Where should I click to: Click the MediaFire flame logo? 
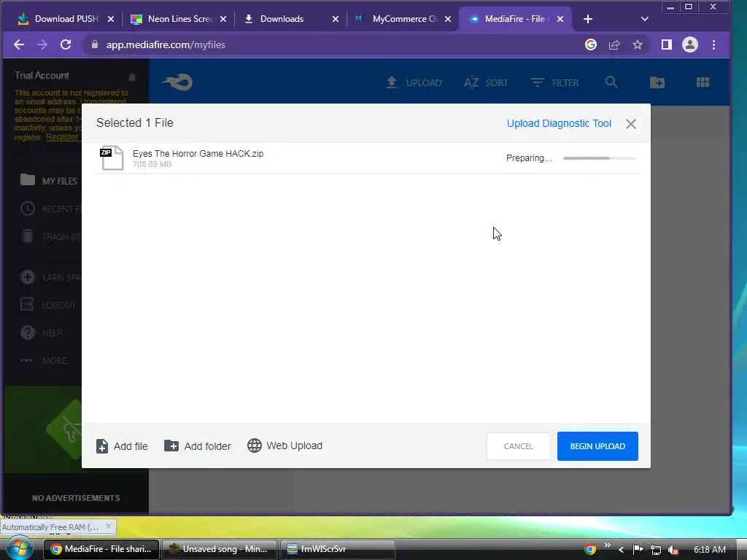(177, 82)
